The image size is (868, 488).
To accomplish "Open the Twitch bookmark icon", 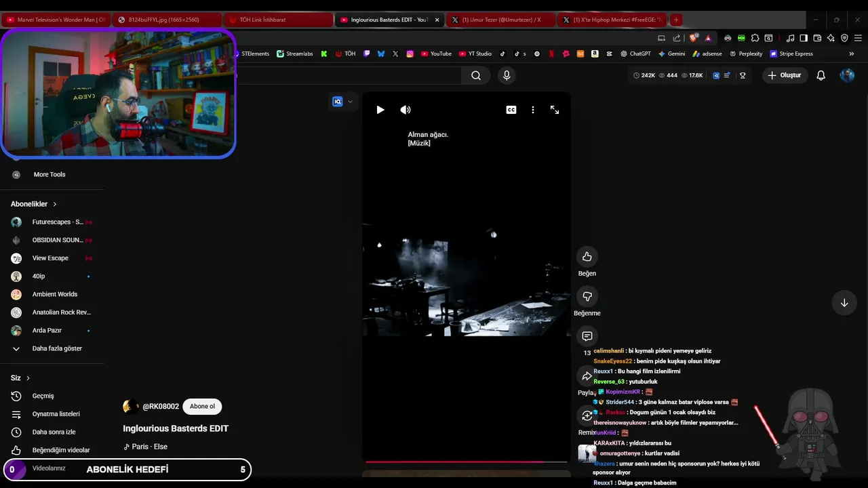I will pyautogui.click(x=367, y=54).
